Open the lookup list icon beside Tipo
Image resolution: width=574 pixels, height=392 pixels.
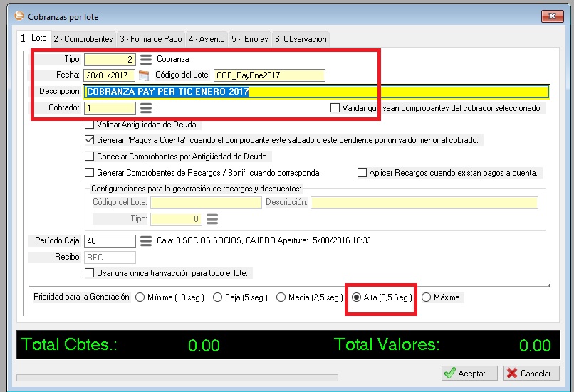click(x=146, y=59)
